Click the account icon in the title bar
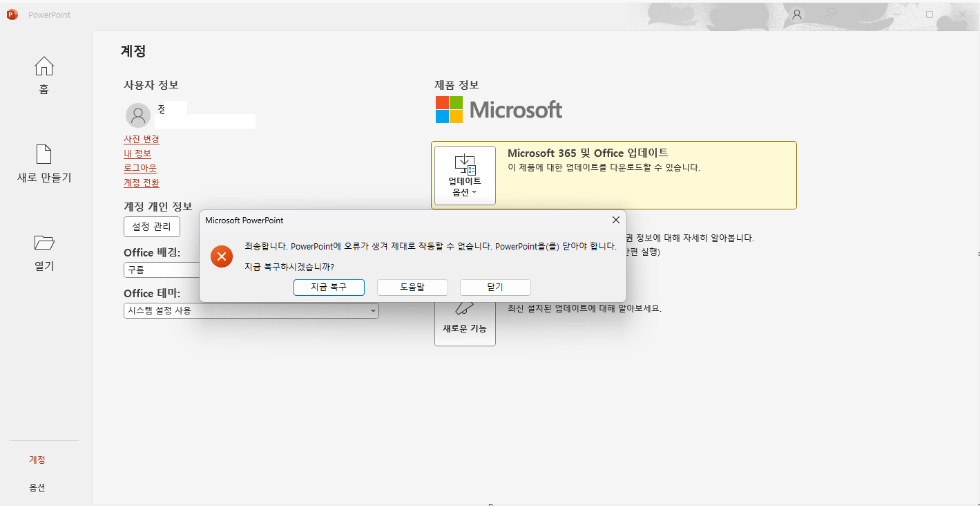The image size is (980, 506). 797,15
